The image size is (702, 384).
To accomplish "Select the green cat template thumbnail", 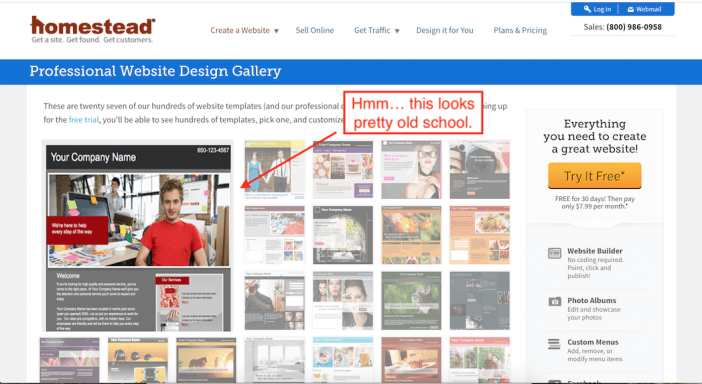I will tap(411, 300).
